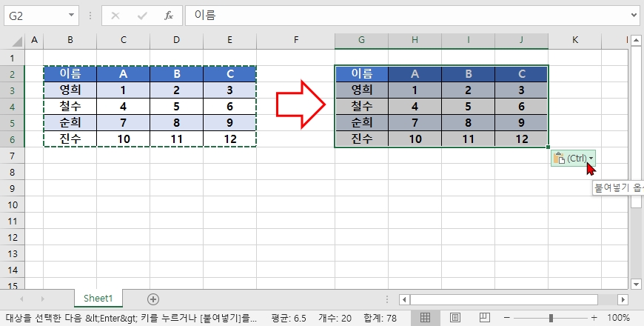Add a new sheet with plus icon
Screen dimensions: 644x326
point(153,299)
